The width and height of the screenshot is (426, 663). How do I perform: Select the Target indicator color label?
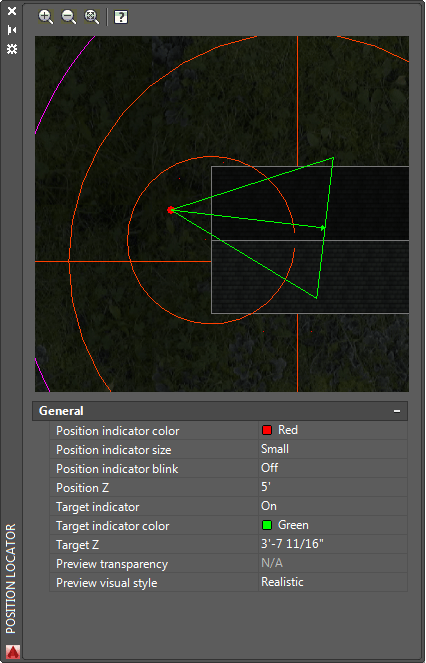[x=113, y=526]
